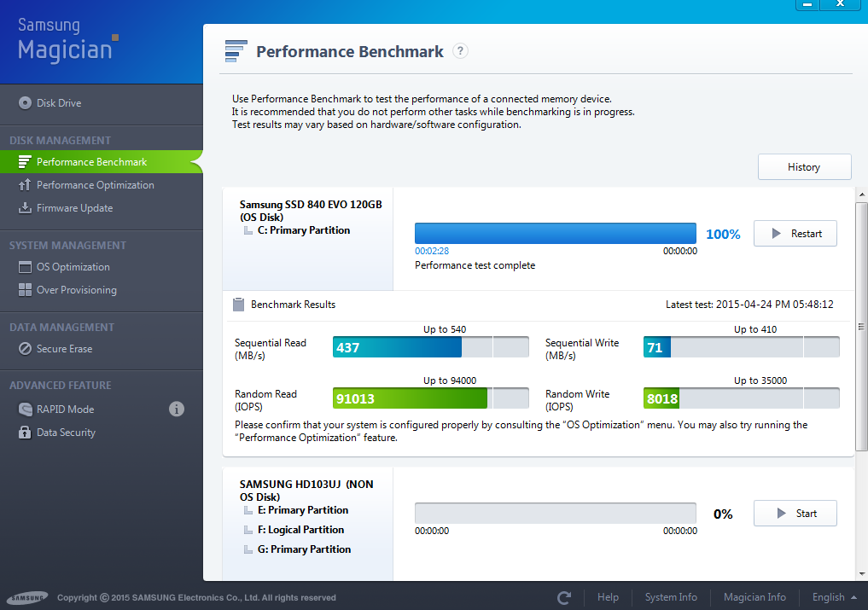Select C: Primary Partition
The image size is (868, 610).
[304, 230]
